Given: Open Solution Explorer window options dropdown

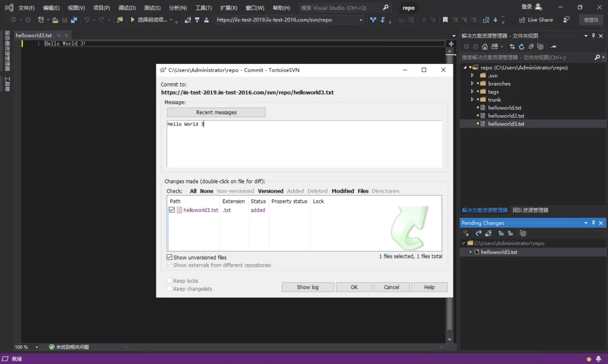Looking at the screenshot, I should coord(586,36).
